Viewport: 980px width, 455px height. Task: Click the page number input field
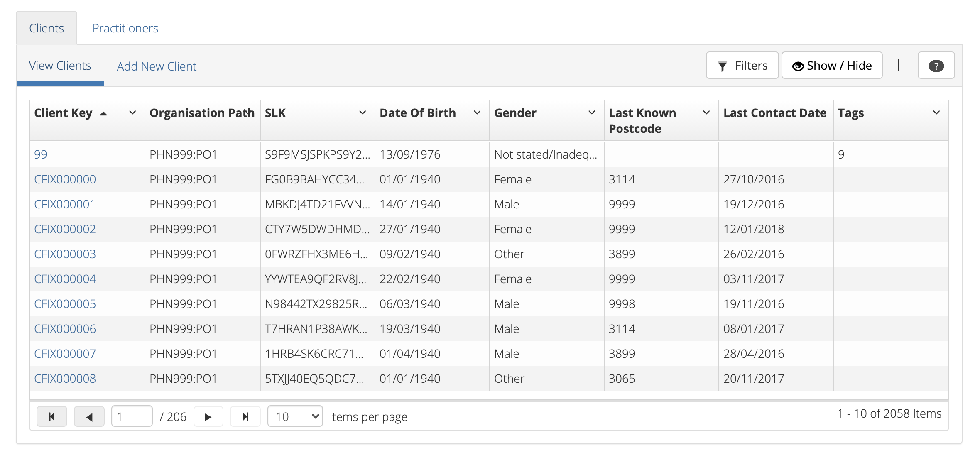pyautogui.click(x=131, y=416)
